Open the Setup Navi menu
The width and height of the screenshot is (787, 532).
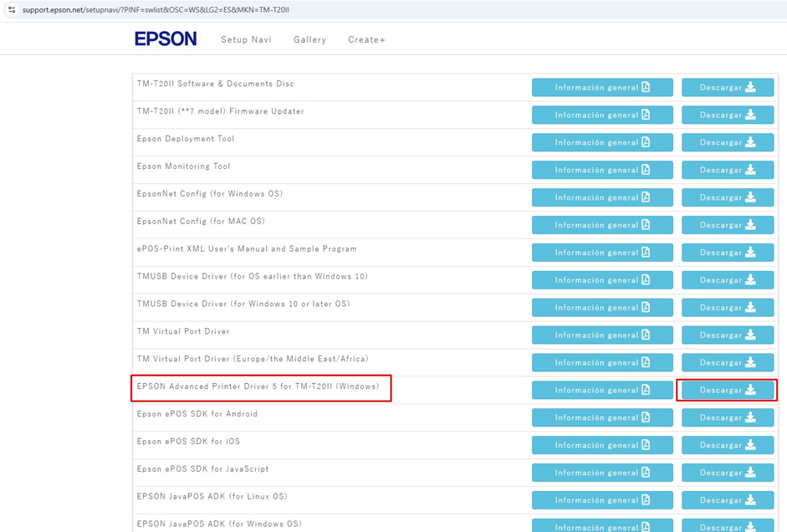246,39
